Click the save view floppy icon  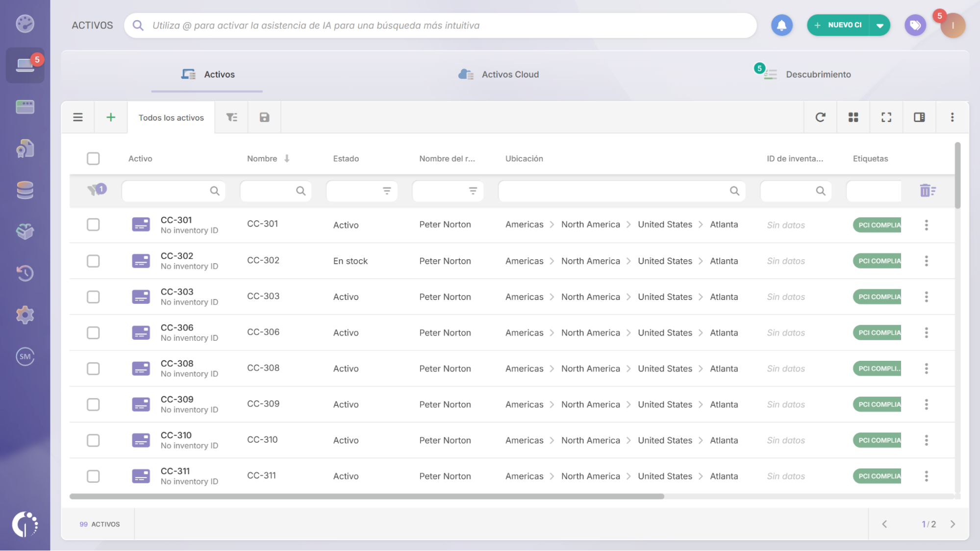pos(264,117)
